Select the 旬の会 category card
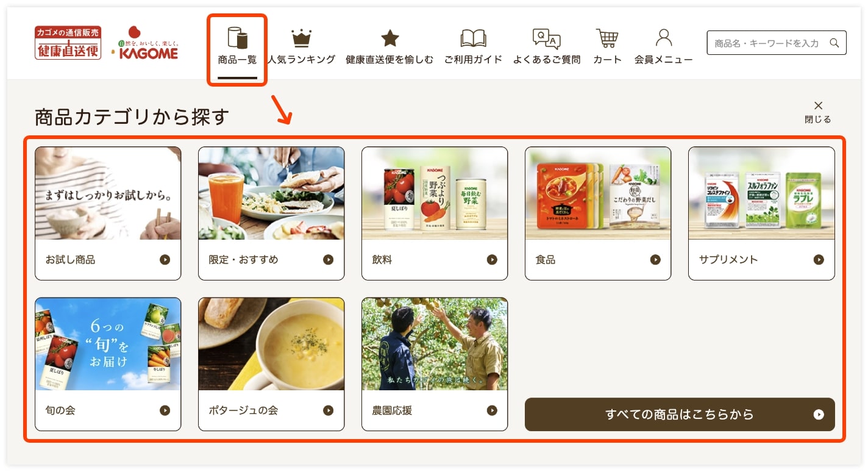Image resolution: width=868 pixels, height=472 pixels. 108,364
